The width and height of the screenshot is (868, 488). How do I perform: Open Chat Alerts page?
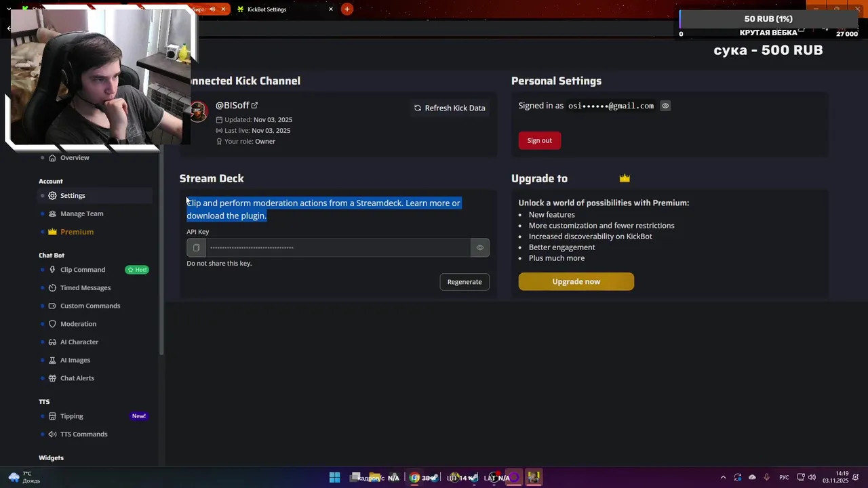[77, 378]
